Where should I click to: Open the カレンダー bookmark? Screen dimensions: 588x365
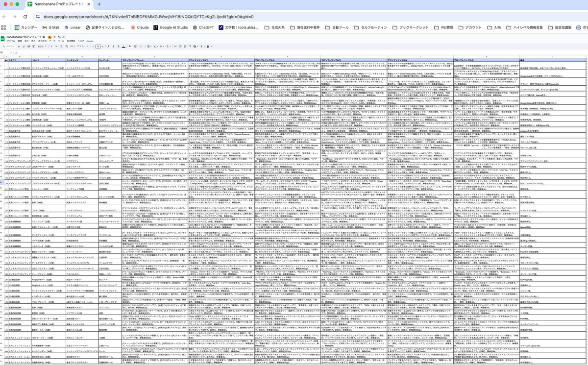tap(26, 27)
